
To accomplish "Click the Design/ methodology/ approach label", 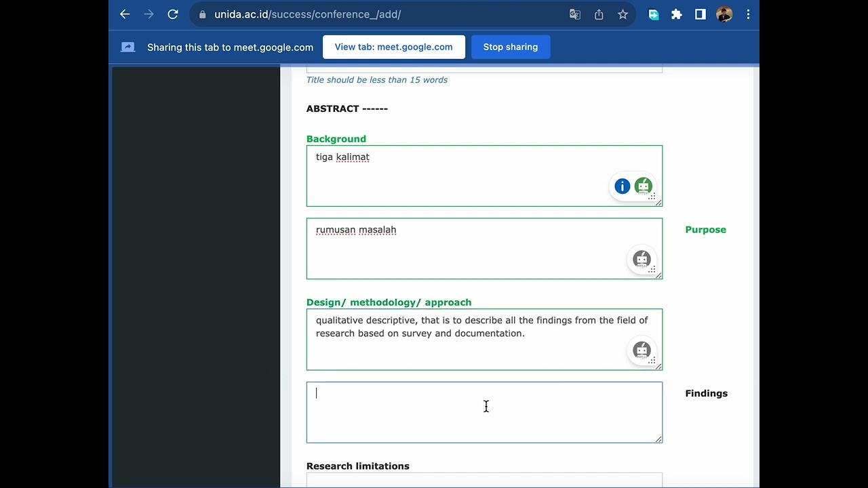I will pos(389,302).
